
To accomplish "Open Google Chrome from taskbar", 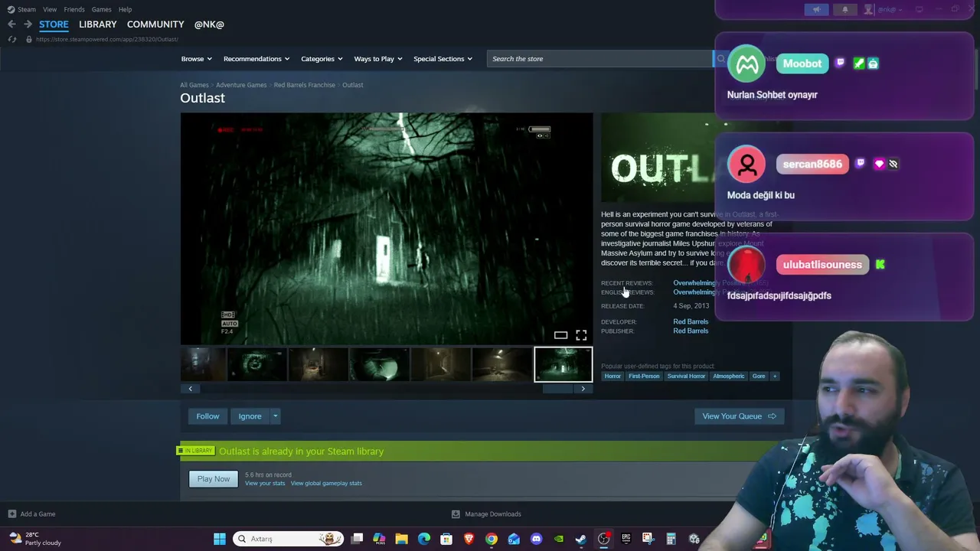I will (492, 539).
